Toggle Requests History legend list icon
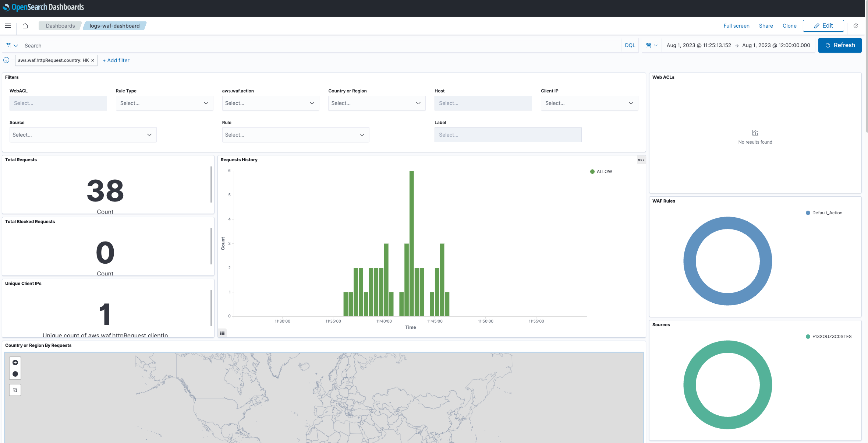The image size is (868, 443). pyautogui.click(x=222, y=333)
